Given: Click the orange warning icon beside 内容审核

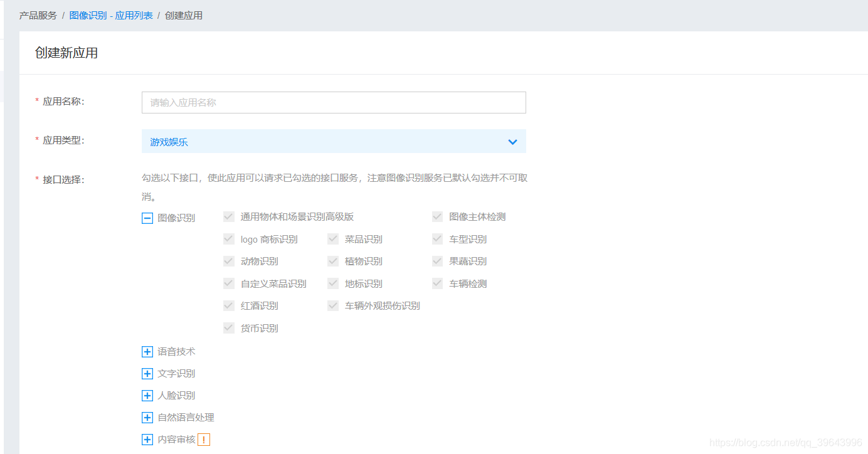Looking at the screenshot, I should point(204,440).
